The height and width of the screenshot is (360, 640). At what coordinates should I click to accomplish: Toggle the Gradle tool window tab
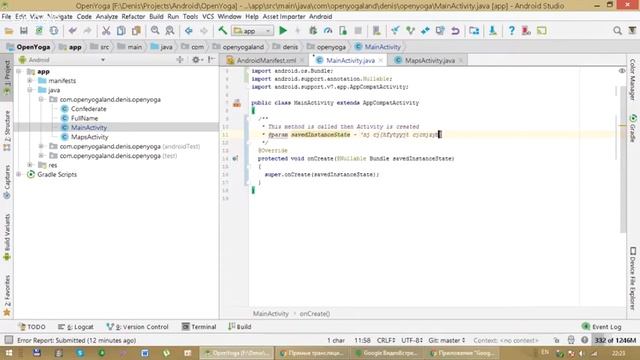pyautogui.click(x=633, y=128)
